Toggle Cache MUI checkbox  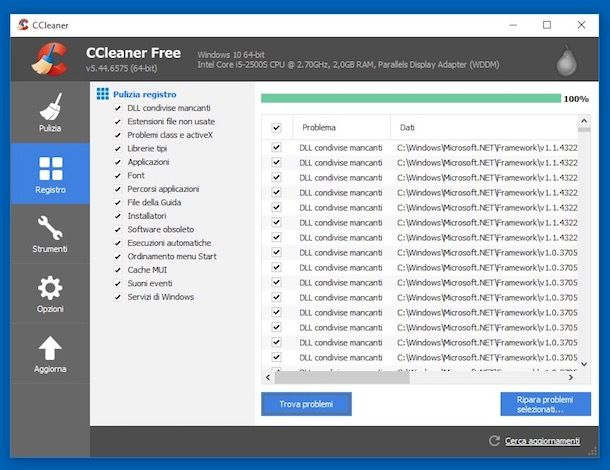point(117,270)
